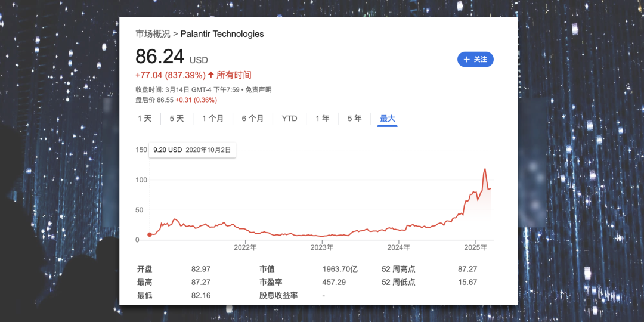Click the 市盈率 value 457.29
This screenshot has width=644, height=322.
tap(335, 282)
